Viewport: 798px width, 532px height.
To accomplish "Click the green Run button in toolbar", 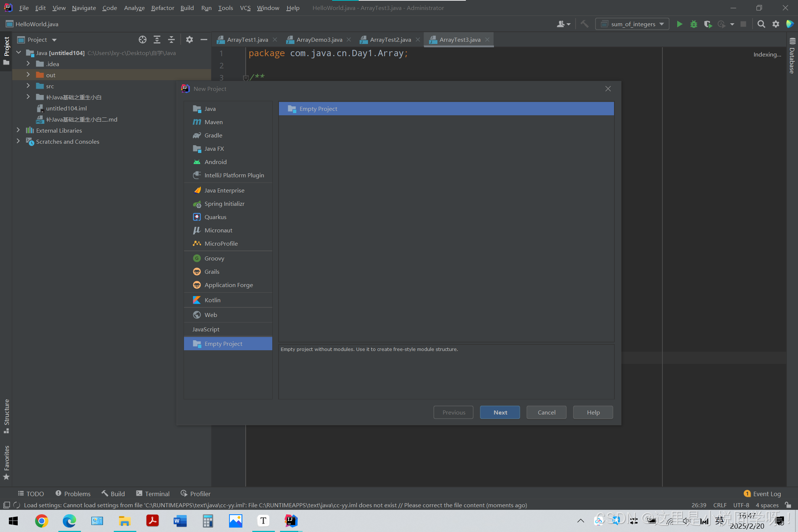I will (679, 24).
